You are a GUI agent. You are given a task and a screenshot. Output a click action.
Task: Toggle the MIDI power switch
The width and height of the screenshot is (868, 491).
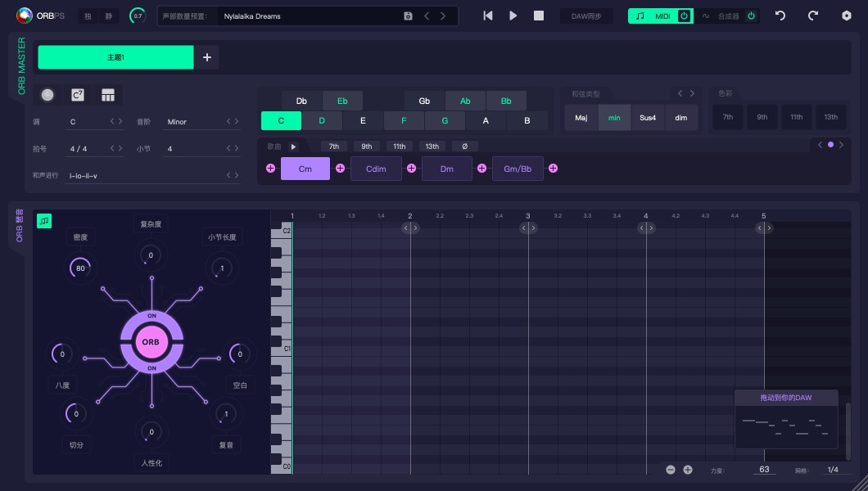tap(685, 16)
